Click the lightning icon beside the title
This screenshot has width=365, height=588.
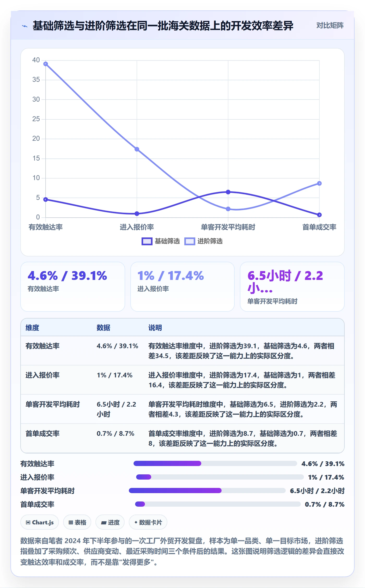point(25,26)
